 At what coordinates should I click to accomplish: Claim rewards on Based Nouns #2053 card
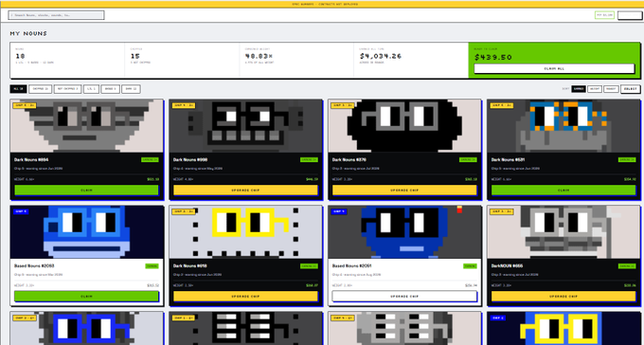click(x=86, y=296)
